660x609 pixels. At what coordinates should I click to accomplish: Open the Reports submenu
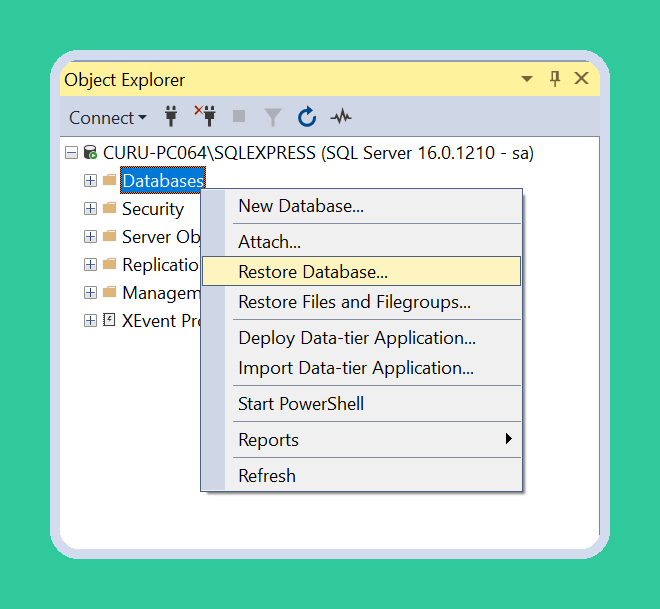click(362, 440)
